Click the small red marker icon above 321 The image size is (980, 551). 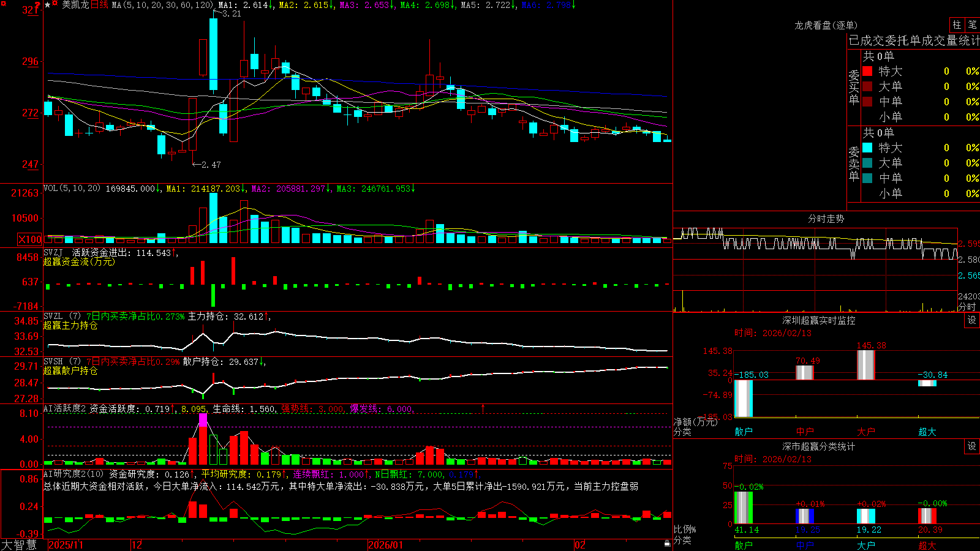click(38, 6)
